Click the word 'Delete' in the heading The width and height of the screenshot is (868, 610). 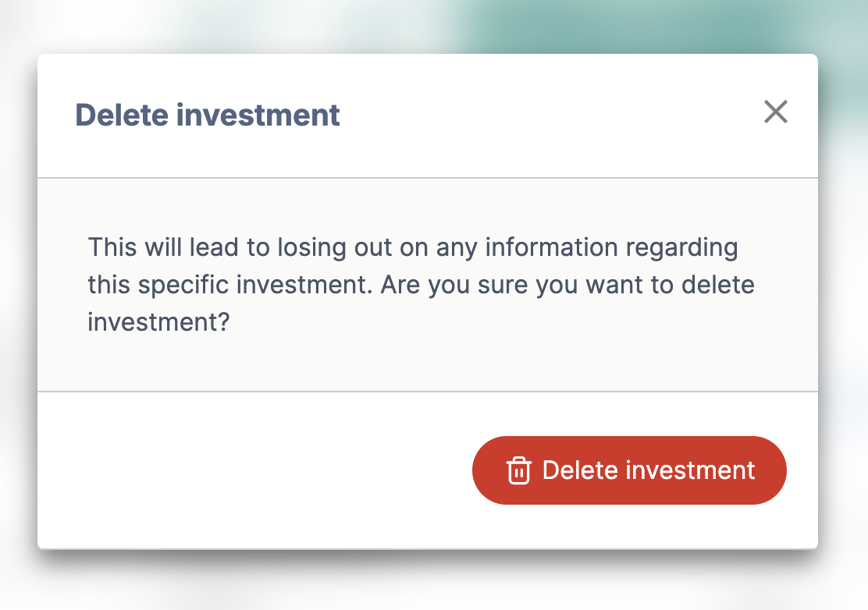122,115
